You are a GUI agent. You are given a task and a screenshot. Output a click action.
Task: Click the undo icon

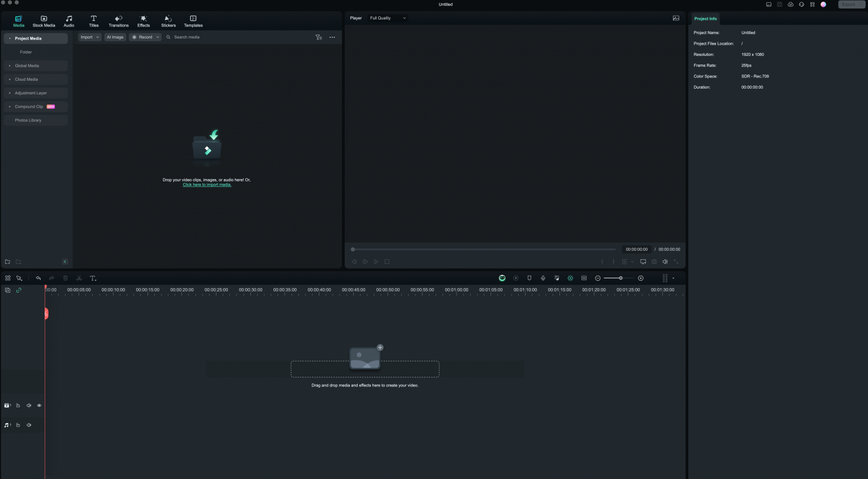point(38,278)
